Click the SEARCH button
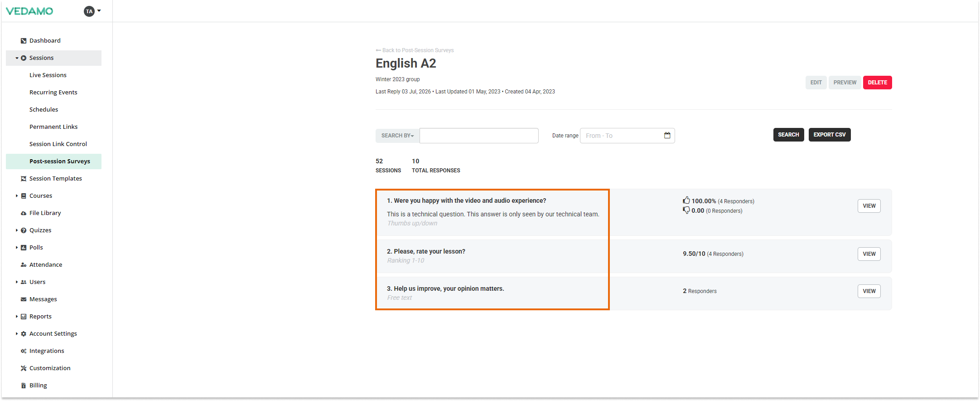Screen dimensions: 980x401 (789, 135)
